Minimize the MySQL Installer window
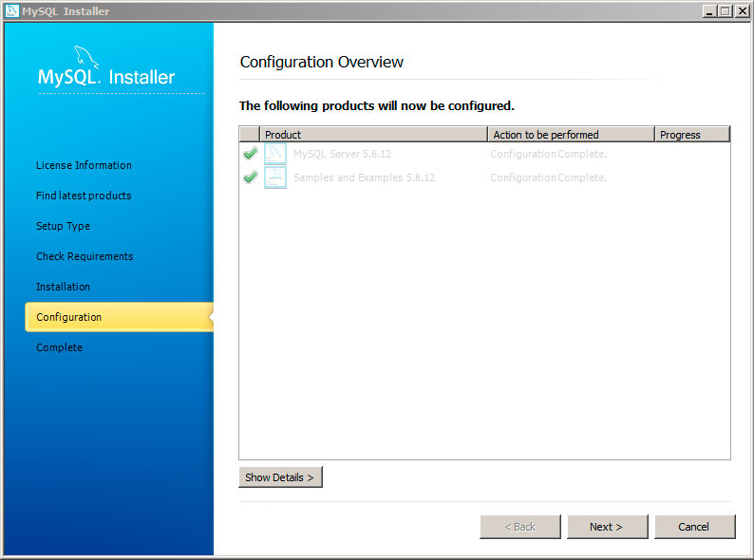The height and width of the screenshot is (560, 754). click(x=709, y=11)
